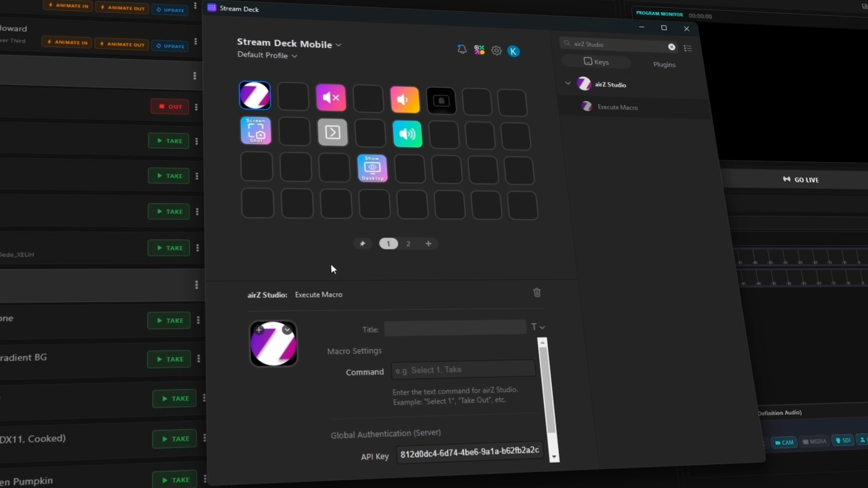
Task: Toggle the actions list view icon
Action: tap(688, 48)
